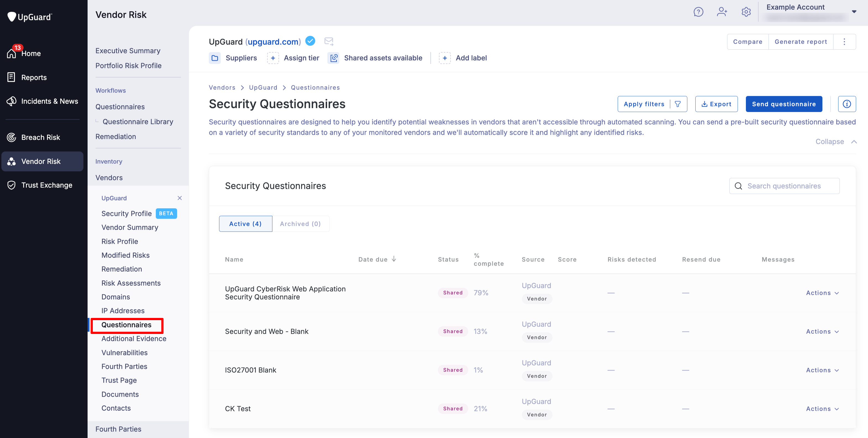This screenshot has height=438, width=868.
Task: Open the ISO27001 Blank questionnaire row
Action: tap(532, 370)
